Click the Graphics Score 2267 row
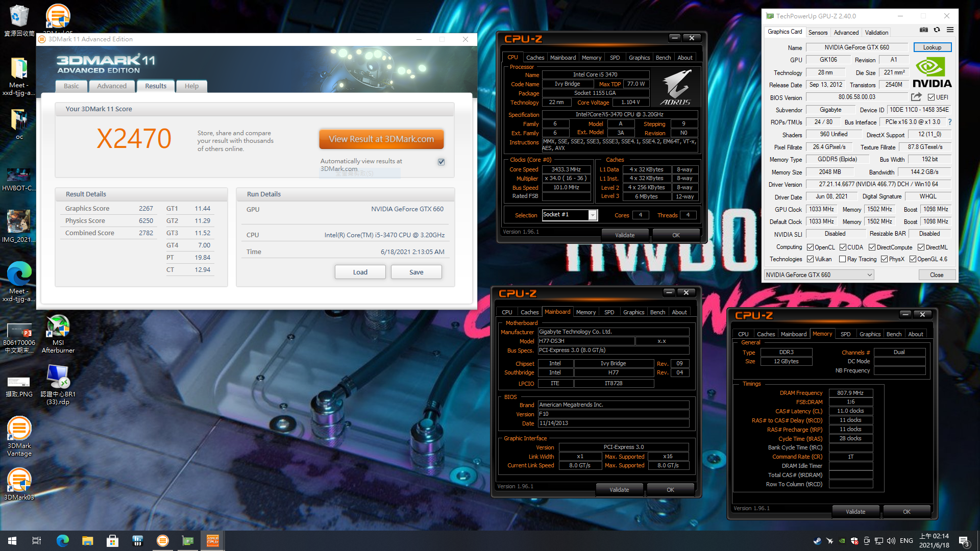This screenshot has height=551, width=980. (x=109, y=209)
